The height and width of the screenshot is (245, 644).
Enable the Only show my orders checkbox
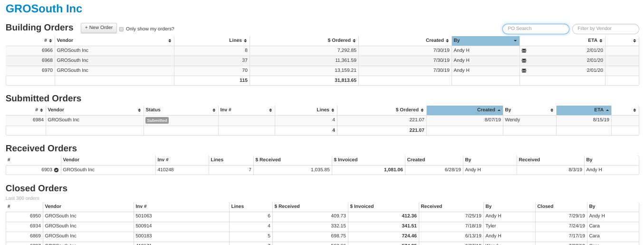pos(122,29)
